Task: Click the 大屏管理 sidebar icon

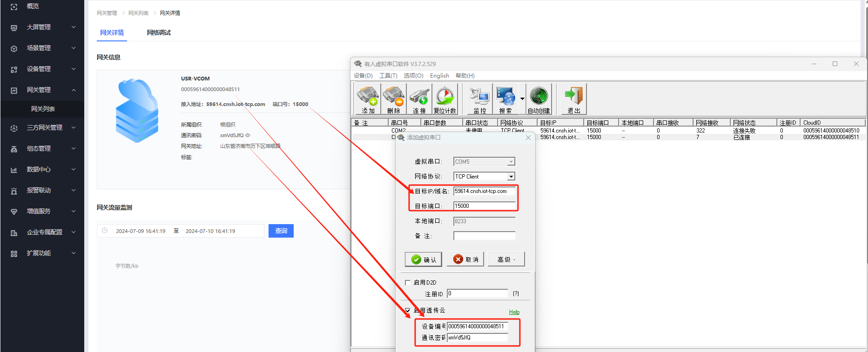Action: pos(14,27)
